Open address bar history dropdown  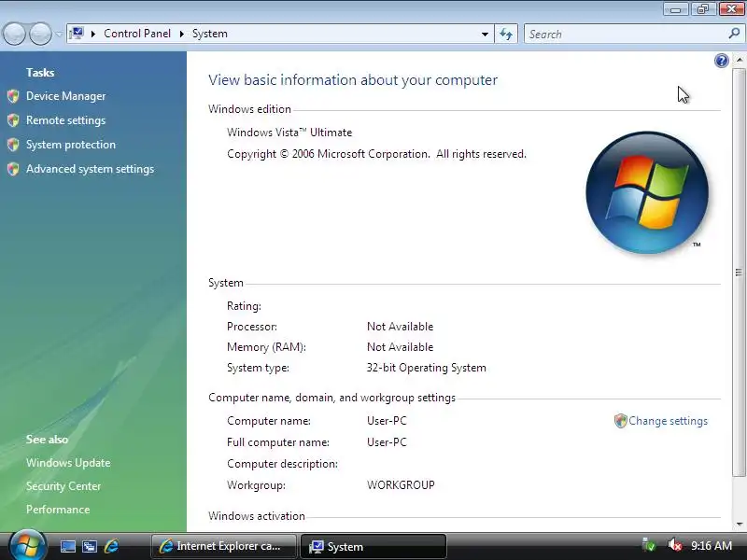click(485, 35)
